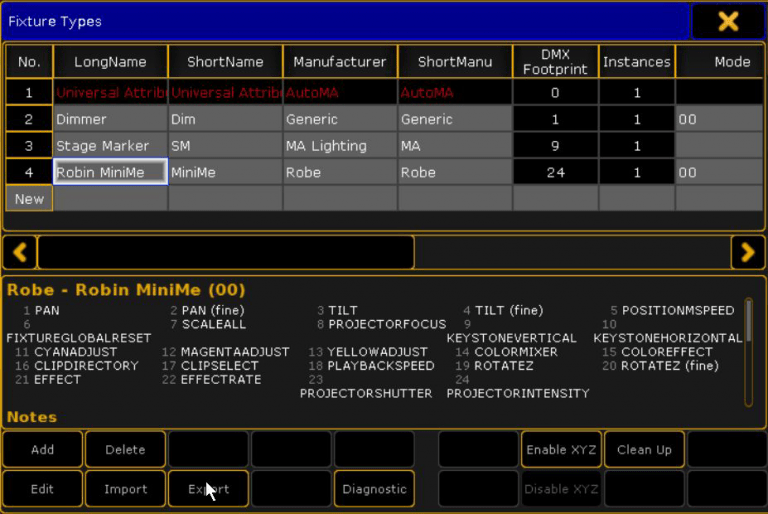Click the right arrow on horizontal scrollbar
Screen dimensions: 768x514
pyautogui.click(x=747, y=252)
